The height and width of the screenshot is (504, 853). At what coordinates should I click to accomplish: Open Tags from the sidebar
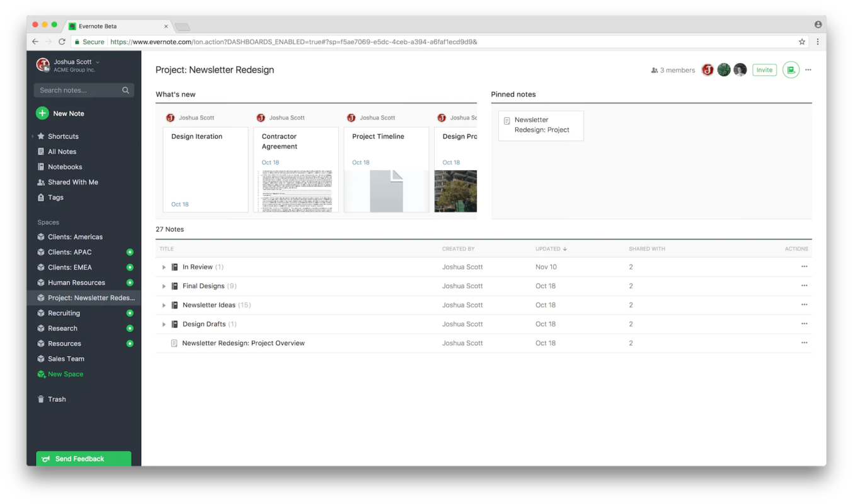(x=55, y=197)
